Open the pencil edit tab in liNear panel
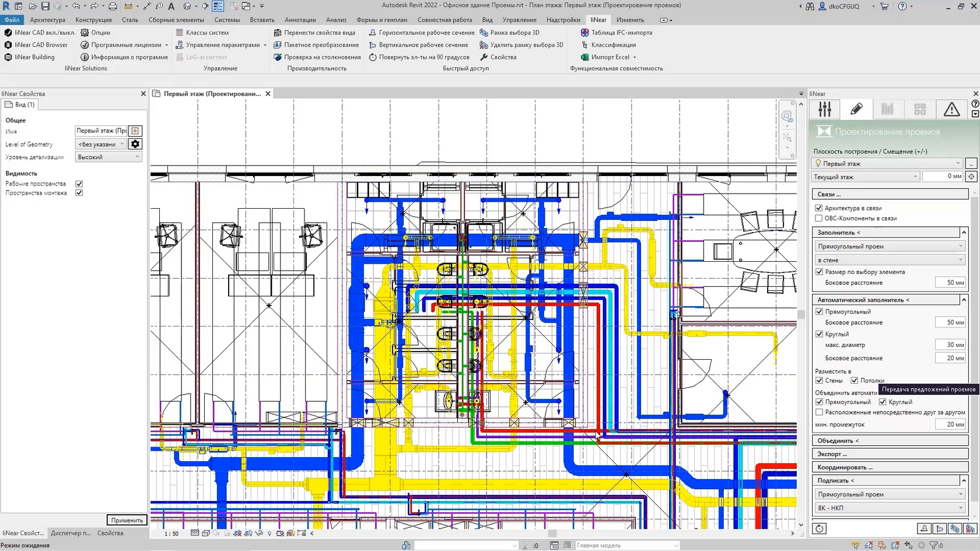The image size is (980, 551). point(856,109)
